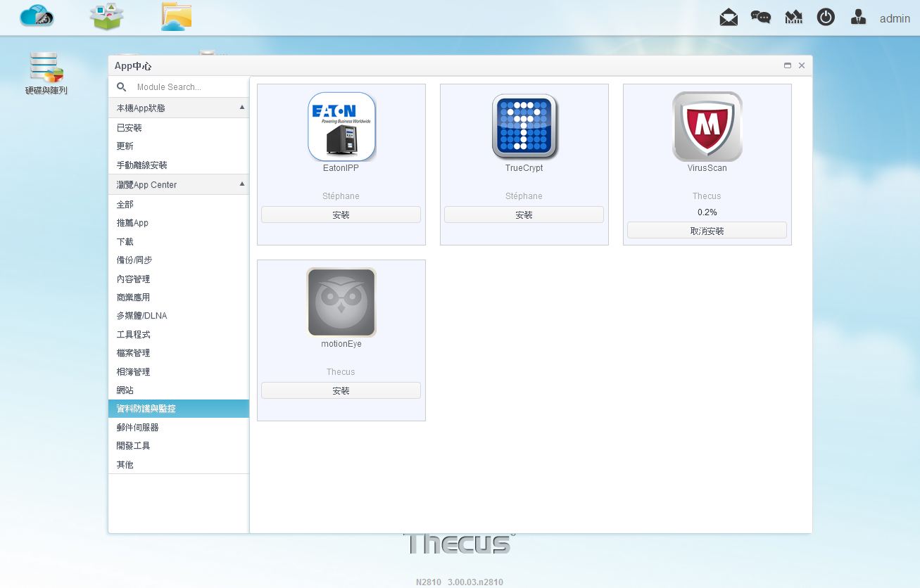Click the EatonIPP app name
This screenshot has height=588, width=920.
341,168
